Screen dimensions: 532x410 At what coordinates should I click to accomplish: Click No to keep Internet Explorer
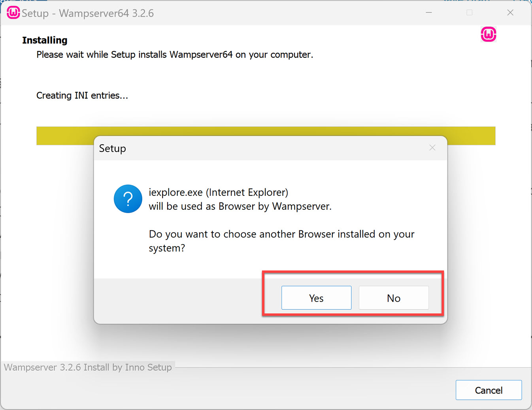tap(393, 297)
